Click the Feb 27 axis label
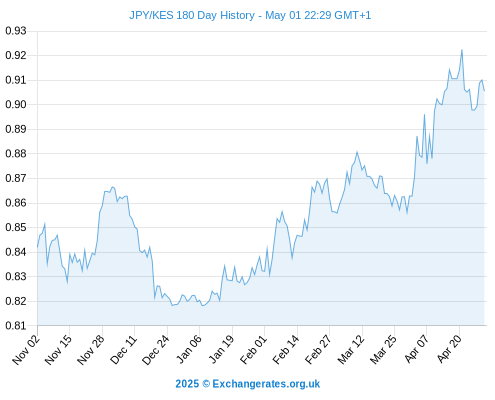 click(x=318, y=350)
